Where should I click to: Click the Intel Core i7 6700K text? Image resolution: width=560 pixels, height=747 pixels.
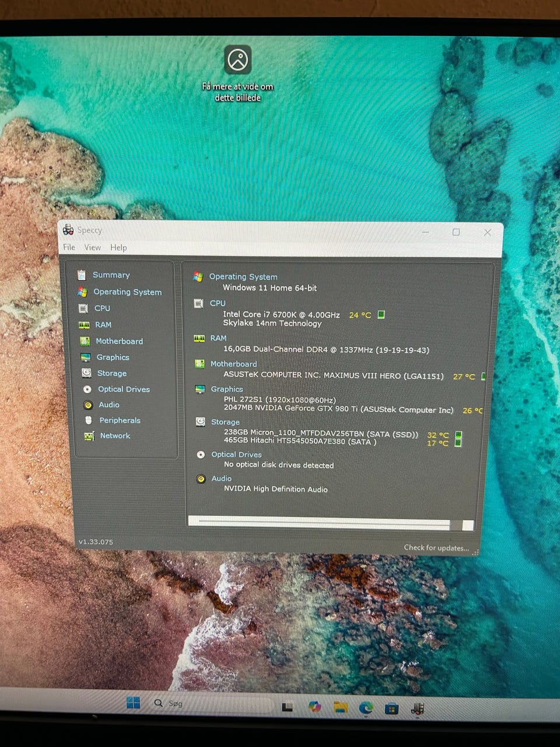click(281, 315)
